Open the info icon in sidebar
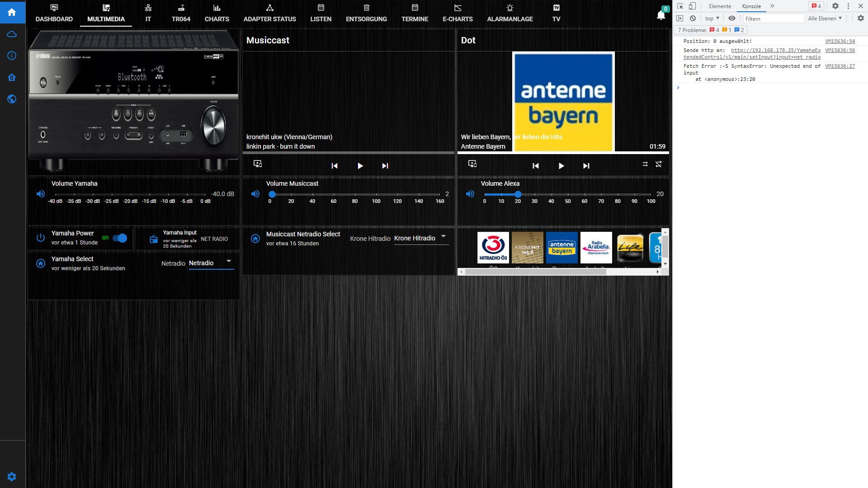868x488 pixels. 12,56
